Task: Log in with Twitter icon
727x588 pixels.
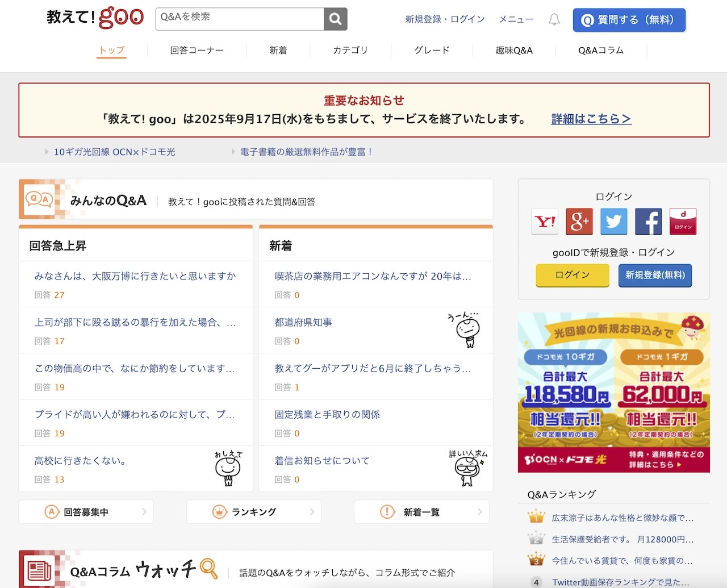Action: pyautogui.click(x=614, y=222)
